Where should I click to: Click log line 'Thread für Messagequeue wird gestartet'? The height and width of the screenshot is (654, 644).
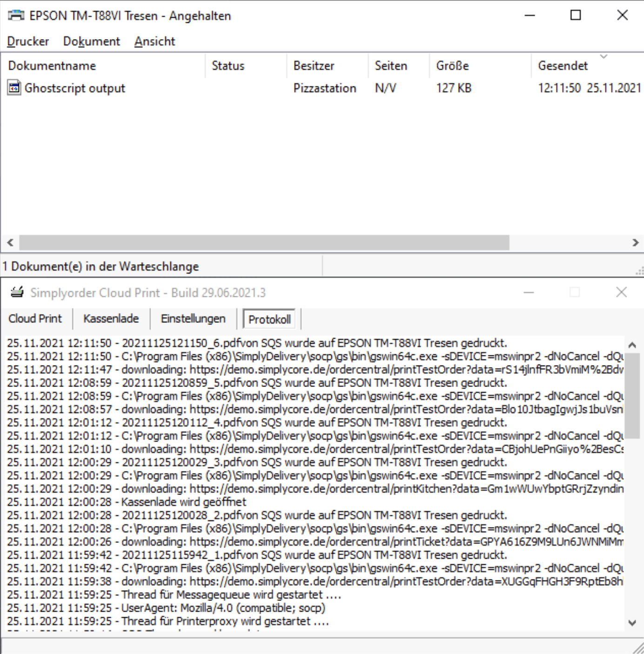click(174, 595)
